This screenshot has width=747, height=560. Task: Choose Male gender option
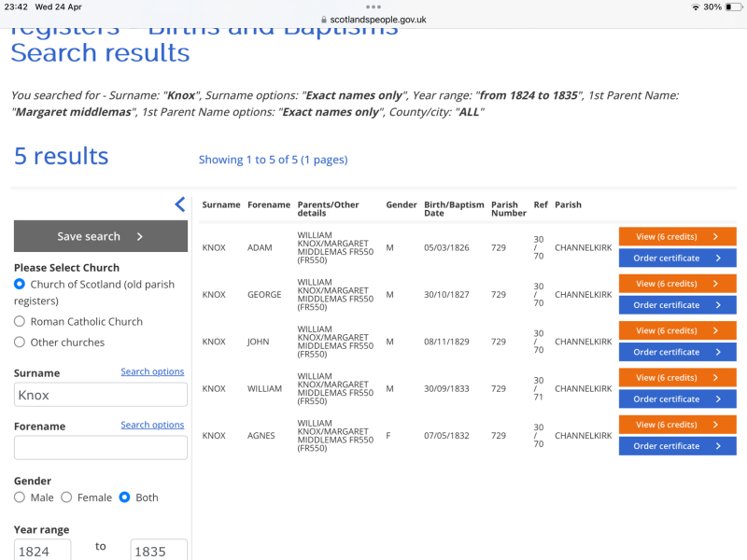pyautogui.click(x=20, y=497)
